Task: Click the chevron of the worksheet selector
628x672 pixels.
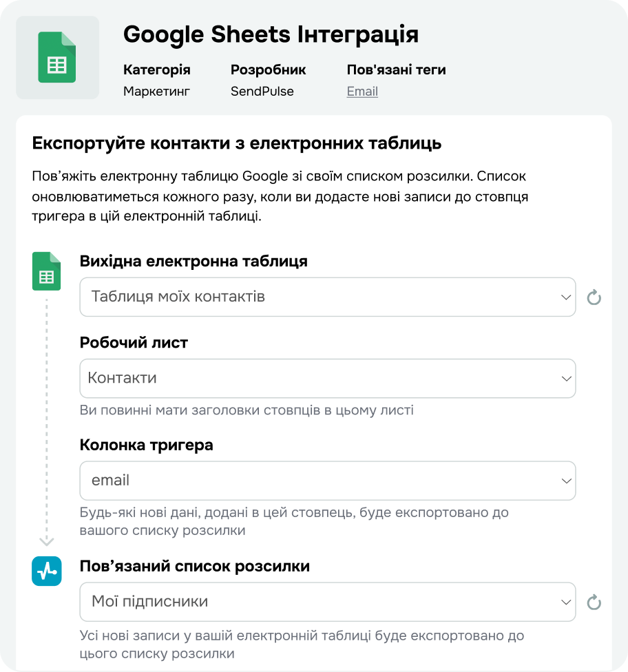Action: tap(567, 379)
